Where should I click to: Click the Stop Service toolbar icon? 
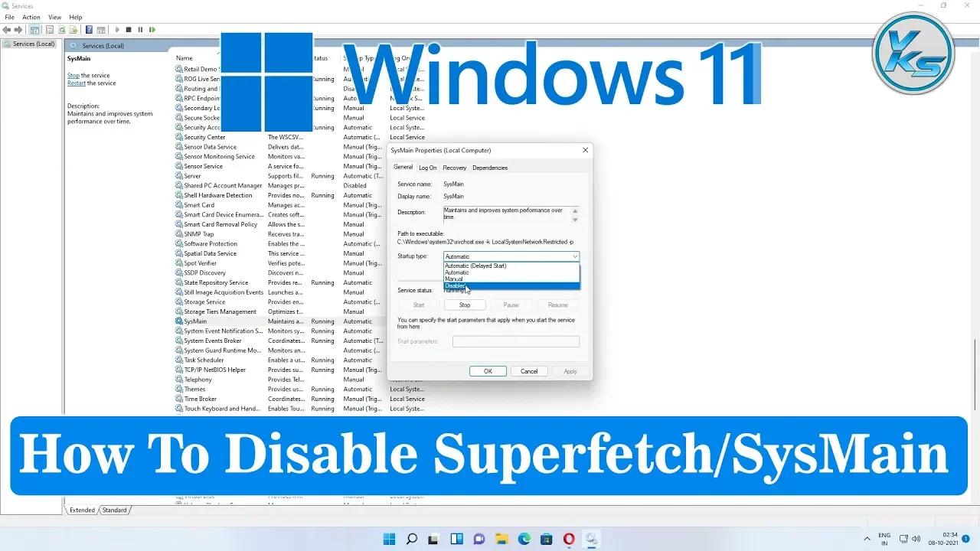pos(130,29)
